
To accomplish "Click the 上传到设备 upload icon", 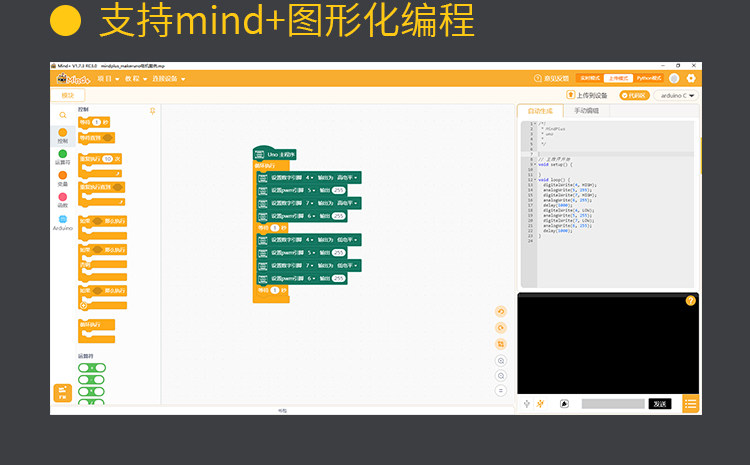I will (x=571, y=95).
